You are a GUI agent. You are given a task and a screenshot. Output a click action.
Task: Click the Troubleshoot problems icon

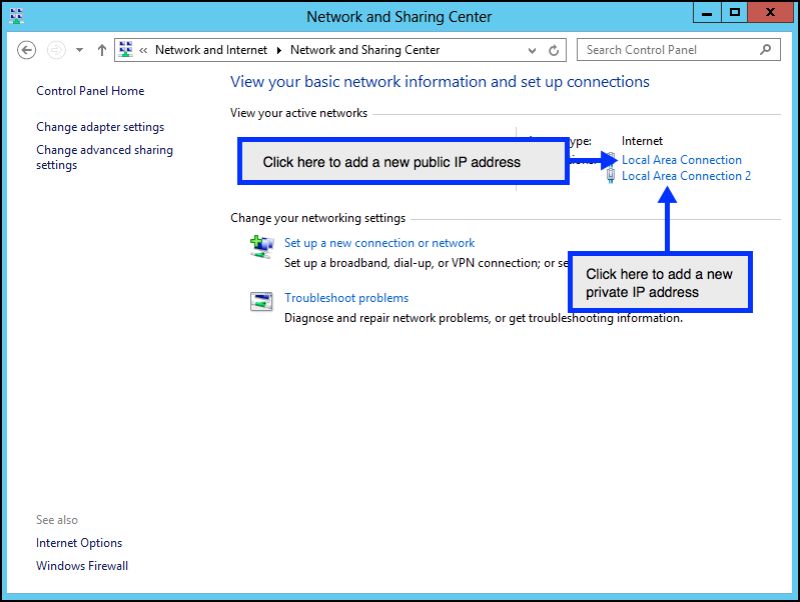(261, 302)
